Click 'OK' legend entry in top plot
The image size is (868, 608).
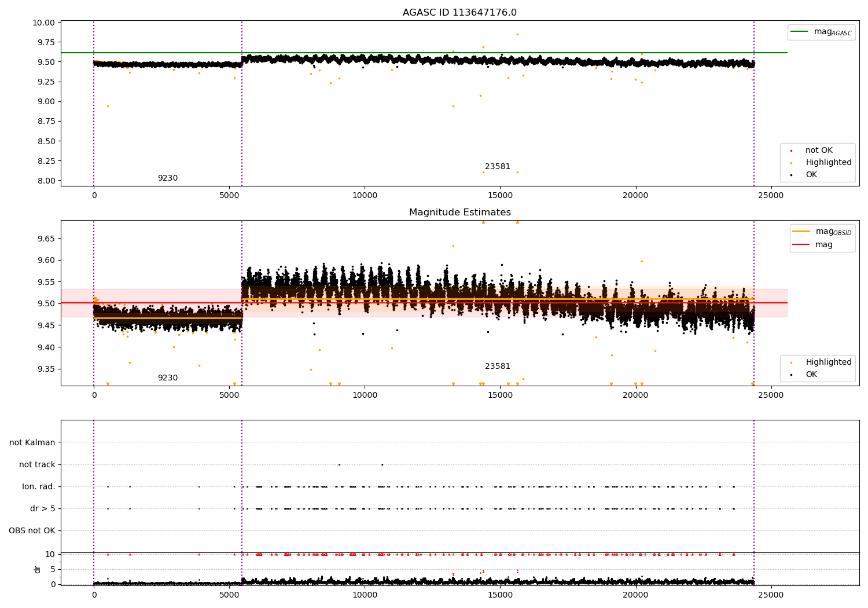pyautogui.click(x=811, y=175)
